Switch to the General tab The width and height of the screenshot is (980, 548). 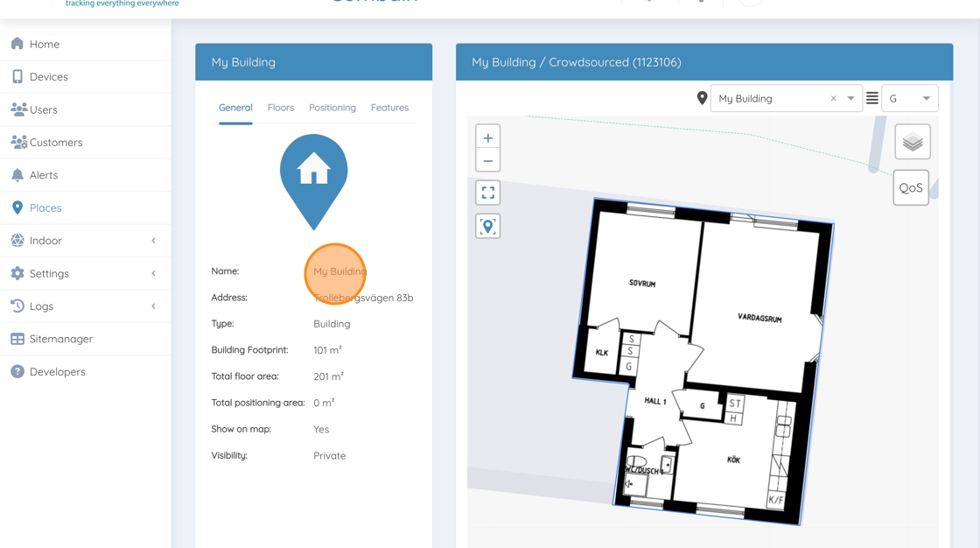tap(235, 108)
